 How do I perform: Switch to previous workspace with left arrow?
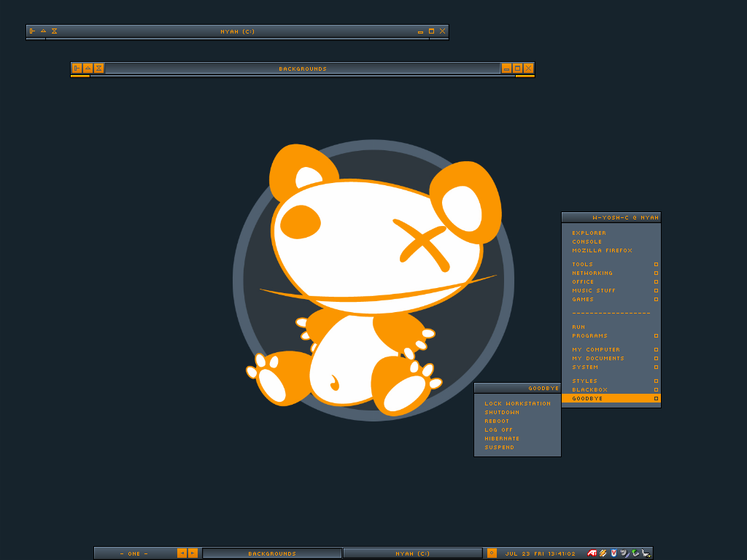pos(182,553)
